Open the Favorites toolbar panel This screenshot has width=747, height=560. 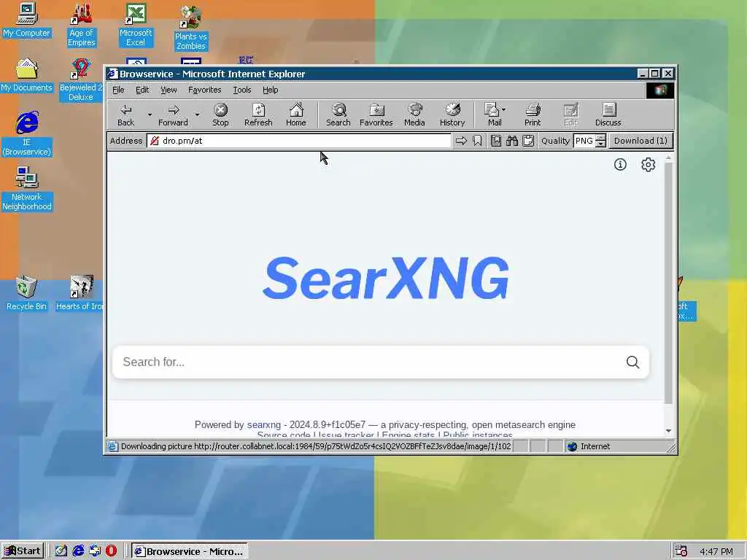coord(376,115)
